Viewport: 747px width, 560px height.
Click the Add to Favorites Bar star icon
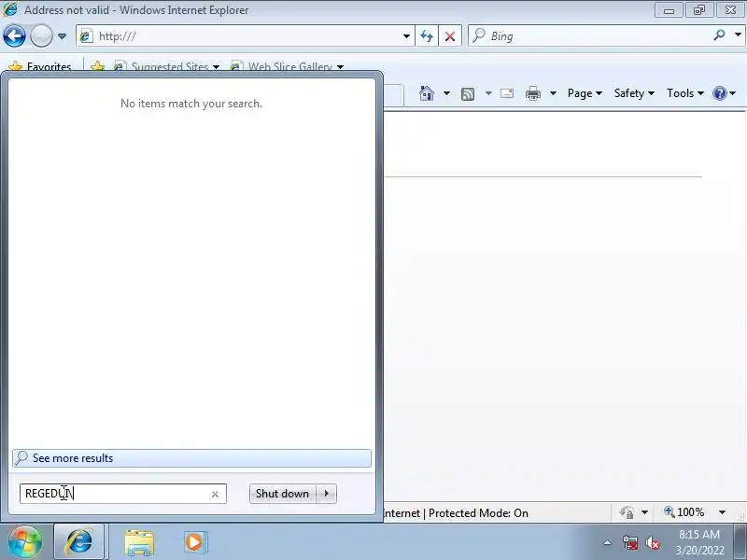coord(98,66)
